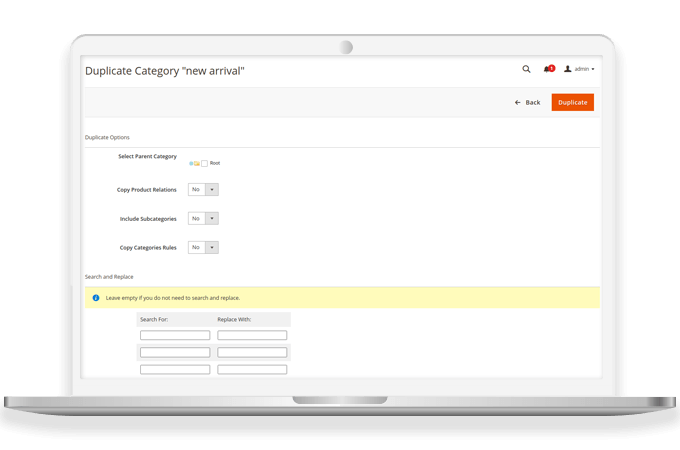Image resolution: width=680 pixels, height=450 pixels.
Task: Open the Copy Categories Rules dropdown
Action: (203, 247)
